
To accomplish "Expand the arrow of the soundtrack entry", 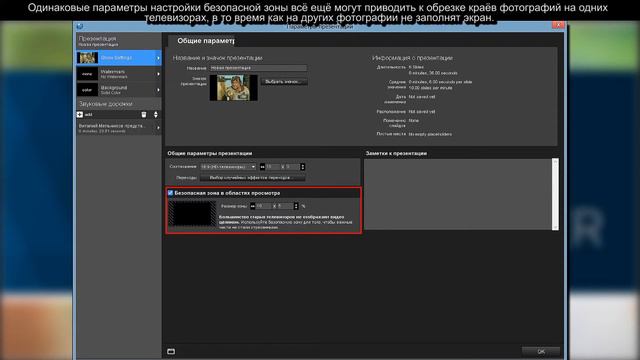I will [x=158, y=128].
